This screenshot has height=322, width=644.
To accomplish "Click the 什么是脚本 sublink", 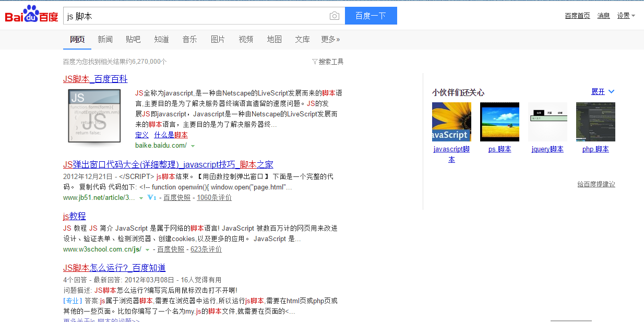I will pos(171,135).
